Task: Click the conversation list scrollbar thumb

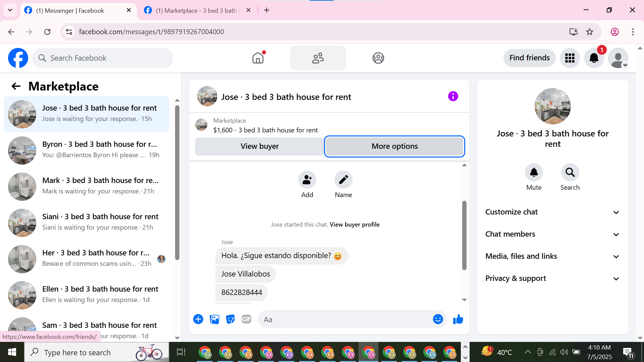Action: [177, 183]
